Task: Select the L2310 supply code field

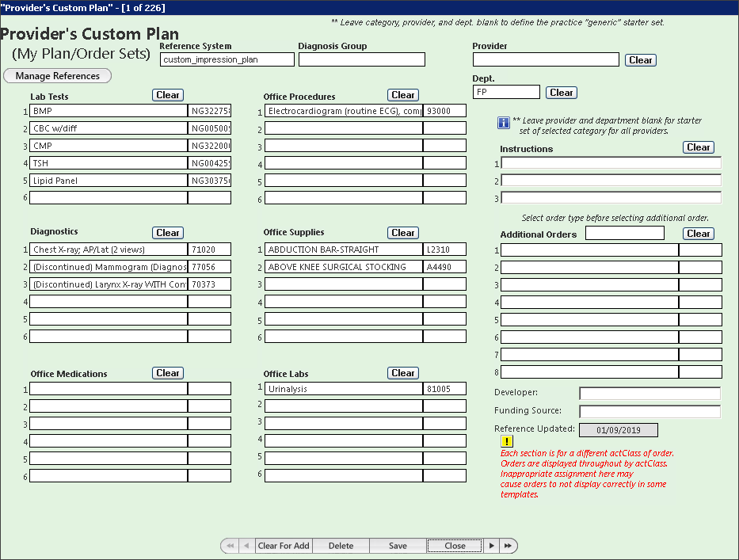Action: (x=444, y=250)
